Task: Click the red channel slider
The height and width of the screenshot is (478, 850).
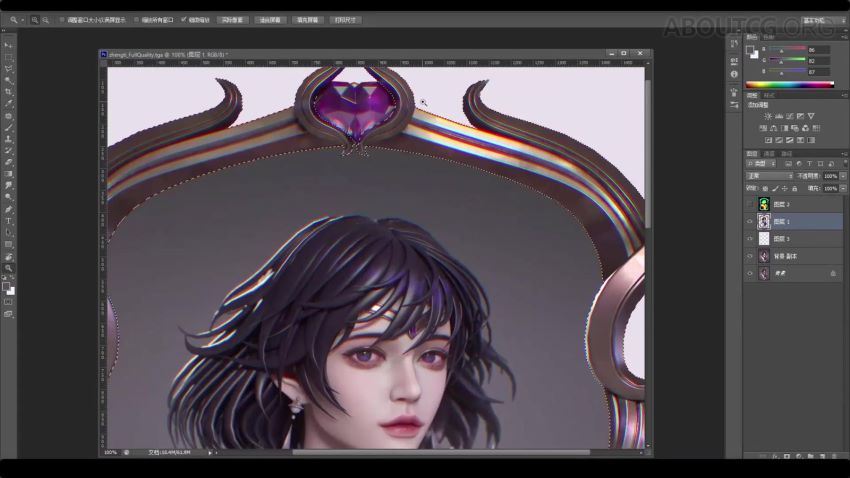Action: pos(787,50)
